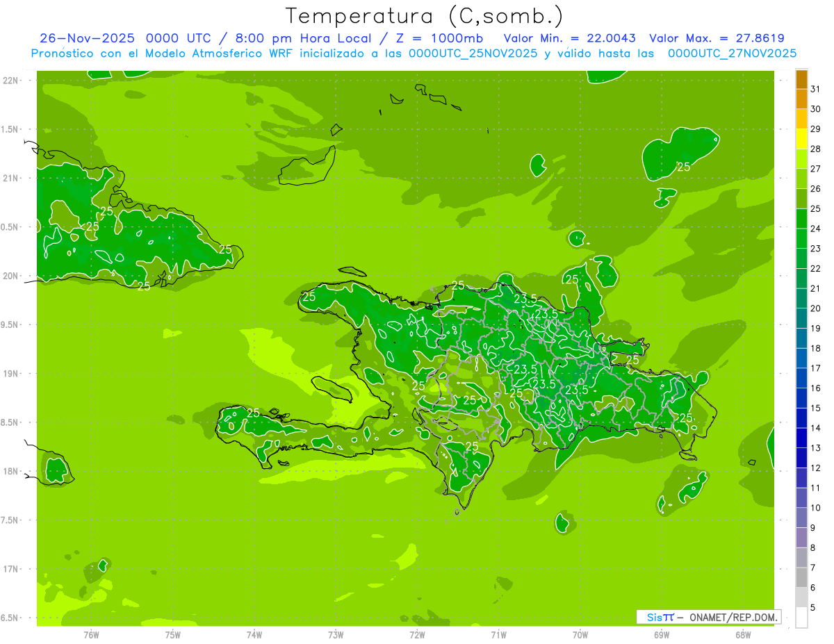834x644 pixels.
Task: Click the "14" label on the color scale
Action: [815, 428]
